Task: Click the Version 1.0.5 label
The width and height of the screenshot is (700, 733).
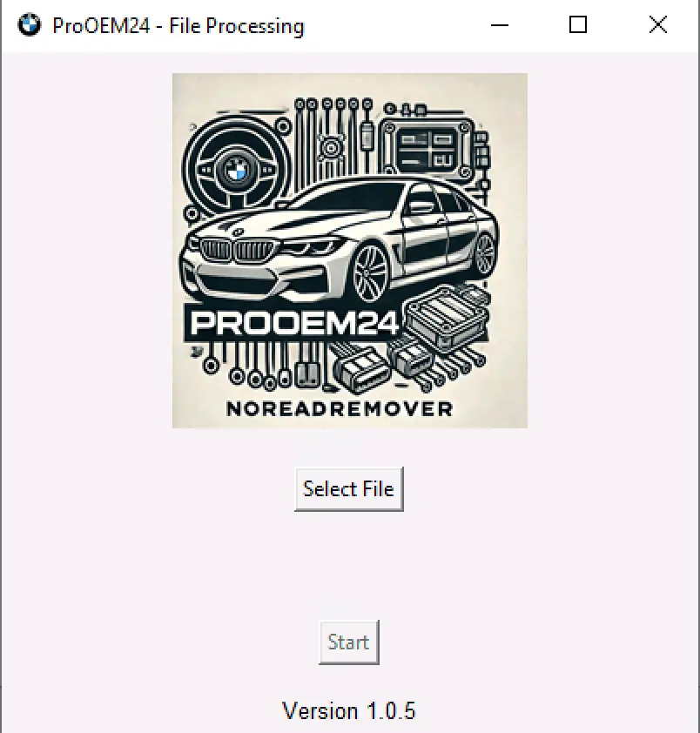Action: coord(349,710)
